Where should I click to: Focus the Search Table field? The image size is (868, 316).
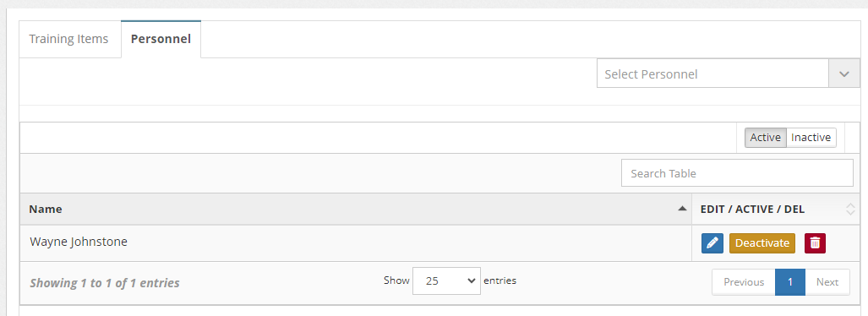(737, 173)
